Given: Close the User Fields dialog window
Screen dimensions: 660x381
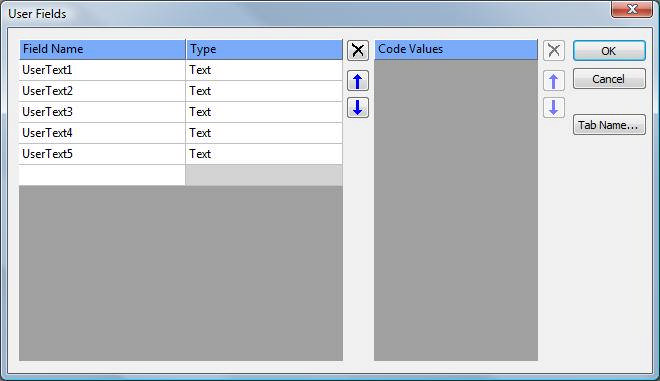Looking at the screenshot, I should coord(631,9).
